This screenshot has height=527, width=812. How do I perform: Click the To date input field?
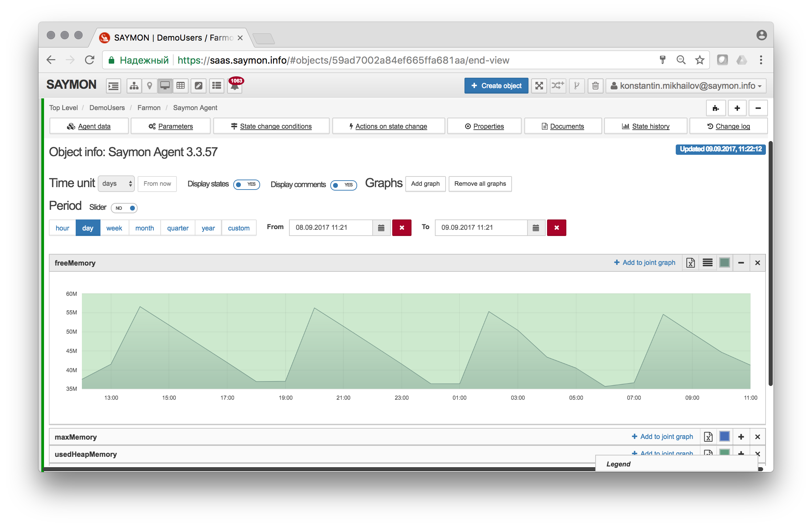[481, 228]
